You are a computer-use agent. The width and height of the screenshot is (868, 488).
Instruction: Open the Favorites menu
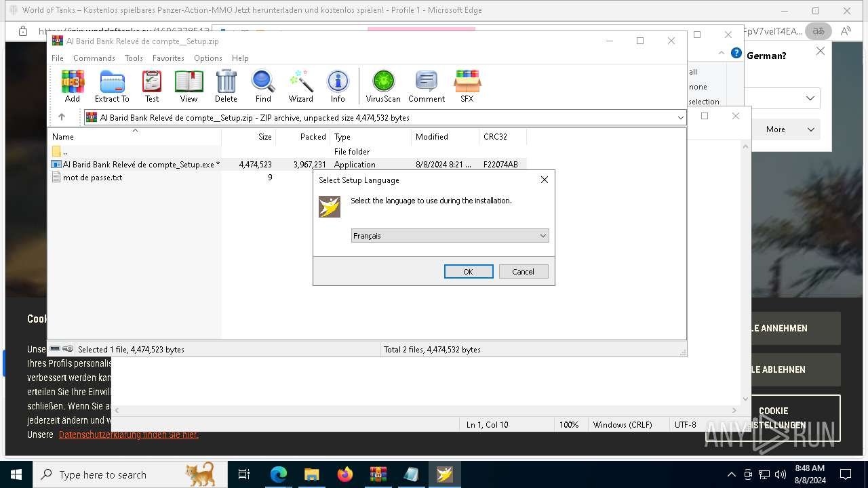168,58
